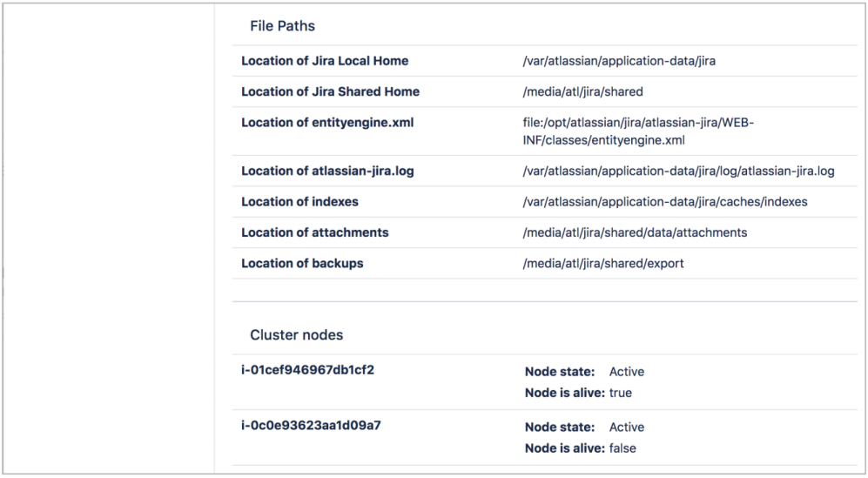Click Node is alive label with value false
This screenshot has width=868, height=478.
[x=565, y=448]
